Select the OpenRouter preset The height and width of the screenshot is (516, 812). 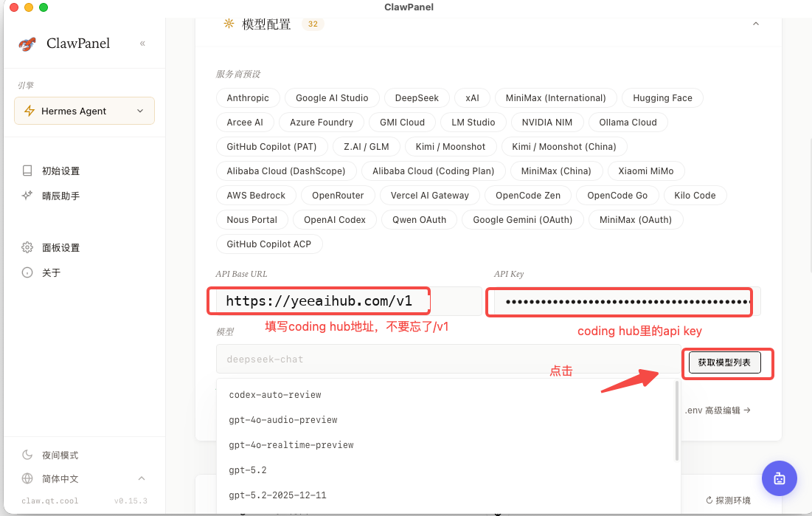point(339,196)
